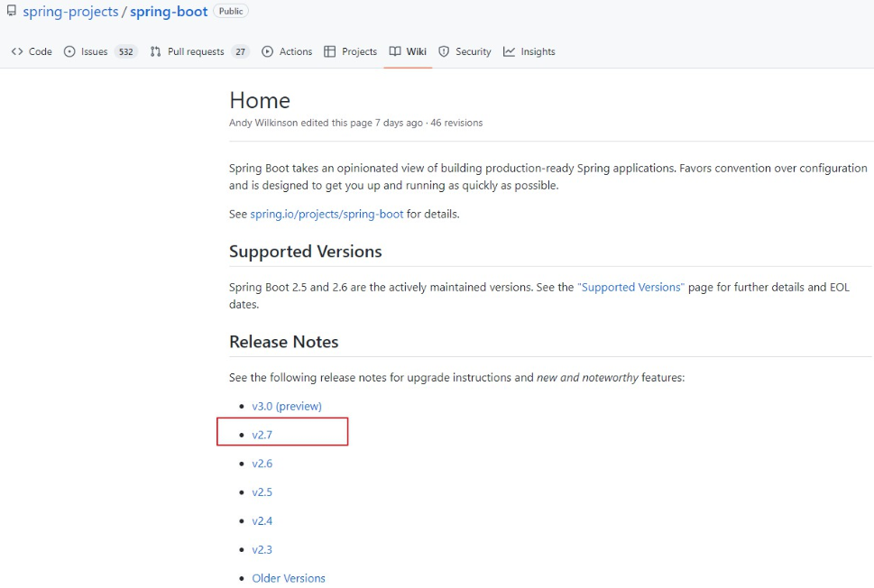
Task: Click the repository book icon beside spring-projects
Action: pyautogui.click(x=11, y=11)
